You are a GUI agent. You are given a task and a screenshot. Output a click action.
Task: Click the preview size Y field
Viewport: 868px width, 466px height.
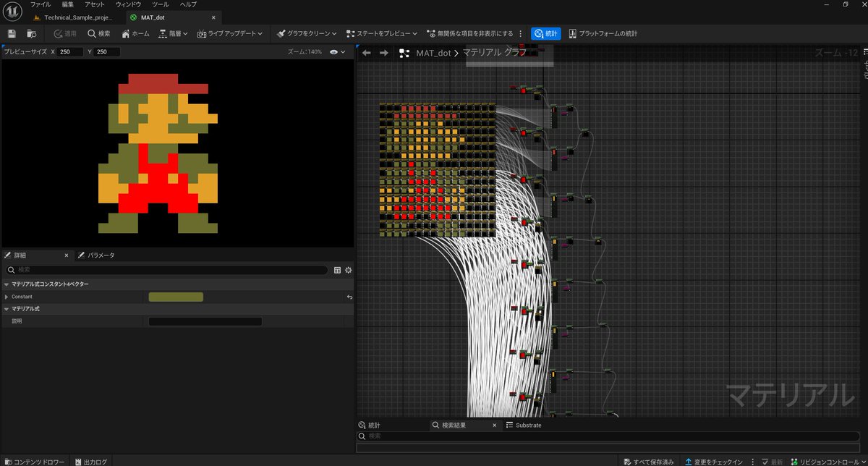point(107,52)
